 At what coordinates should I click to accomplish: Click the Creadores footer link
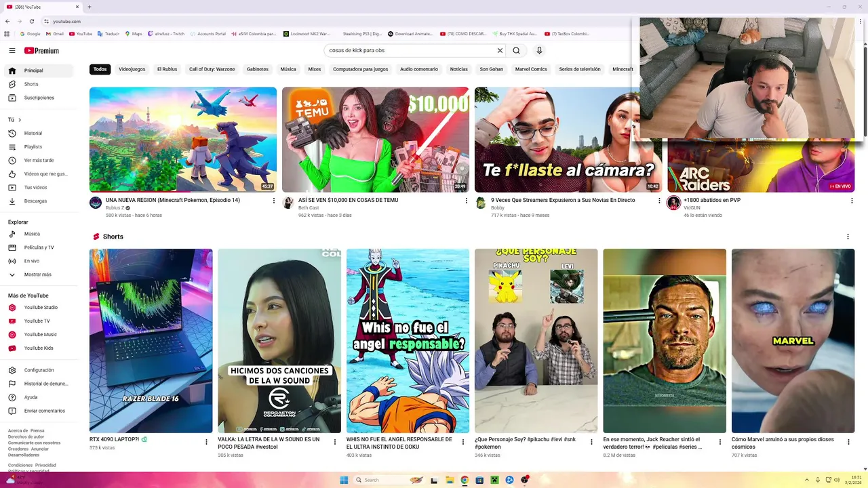coord(18,449)
